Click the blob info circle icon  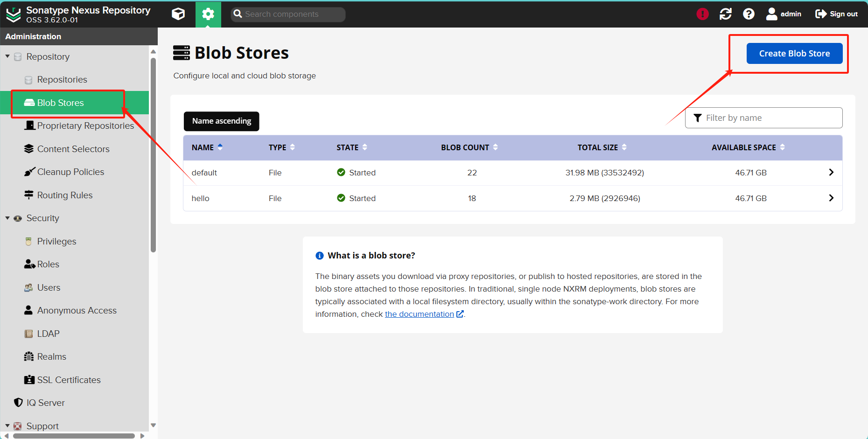click(320, 256)
